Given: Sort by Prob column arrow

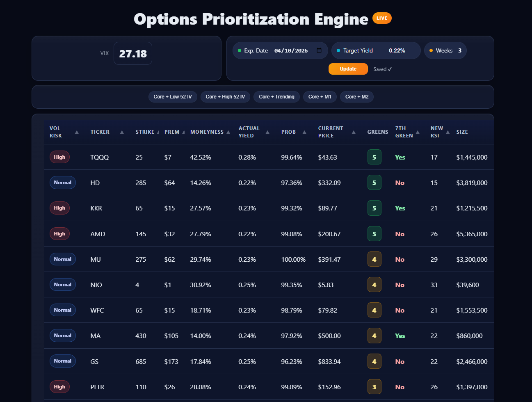Looking at the screenshot, I should tap(304, 132).
